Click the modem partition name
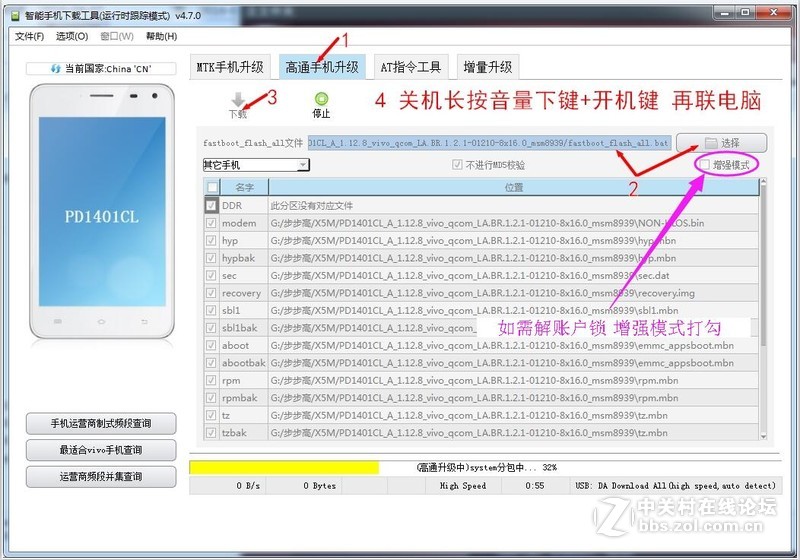The width and height of the screenshot is (800, 560). pyautogui.click(x=239, y=223)
